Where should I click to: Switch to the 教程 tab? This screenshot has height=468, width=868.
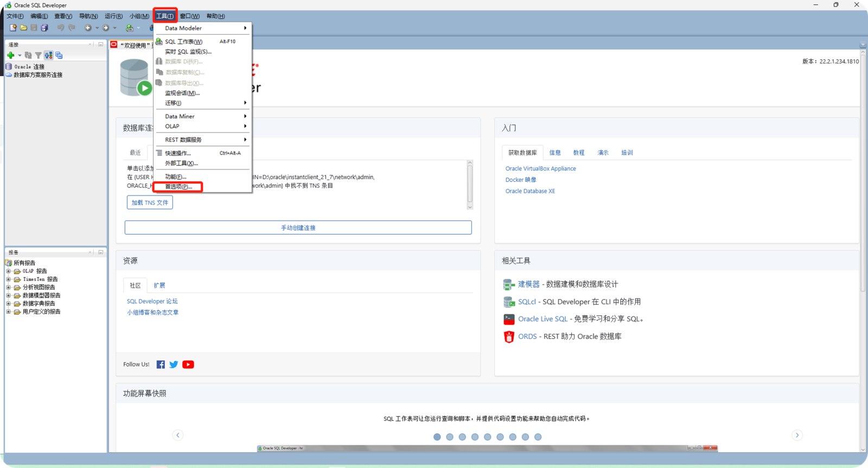(579, 153)
